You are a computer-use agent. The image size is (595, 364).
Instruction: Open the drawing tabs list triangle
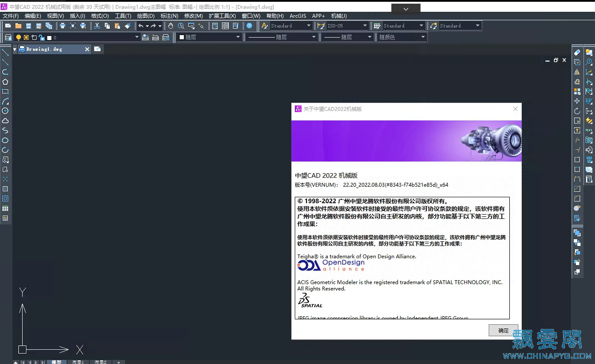pos(15,49)
